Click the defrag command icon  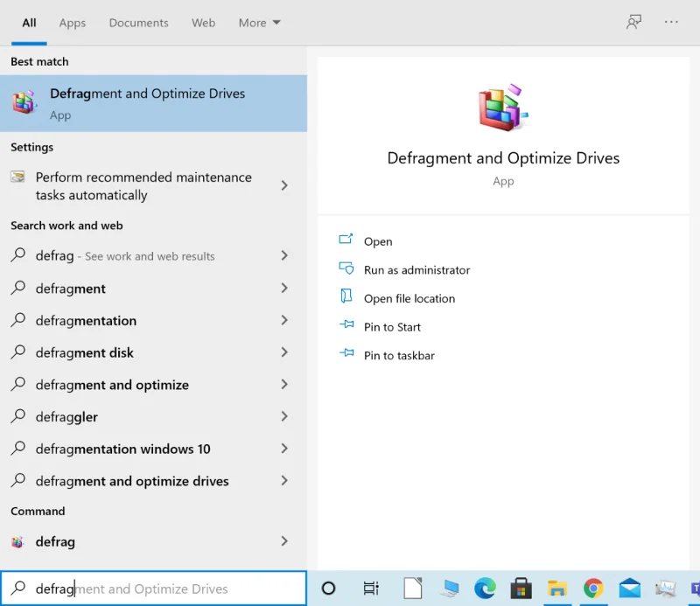click(17, 542)
